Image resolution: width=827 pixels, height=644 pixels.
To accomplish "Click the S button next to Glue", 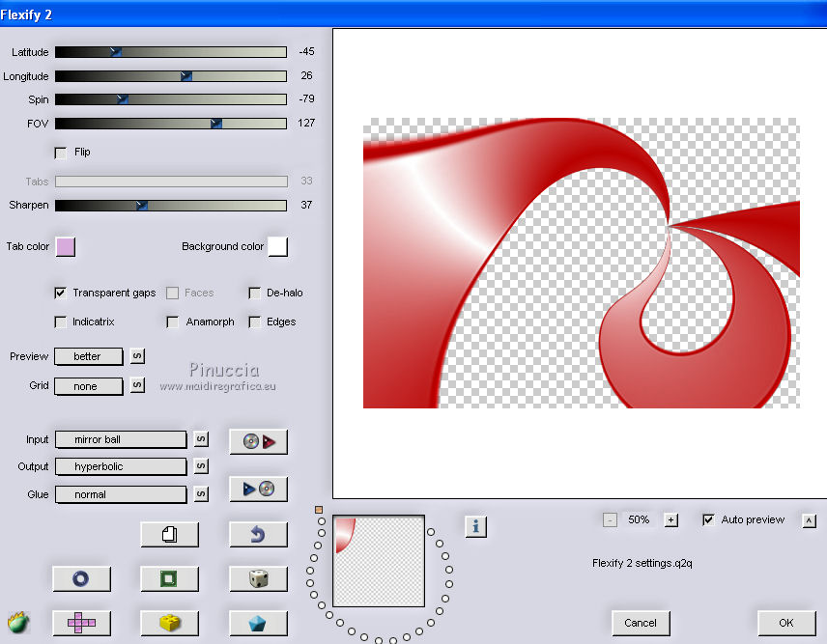I will tap(201, 493).
